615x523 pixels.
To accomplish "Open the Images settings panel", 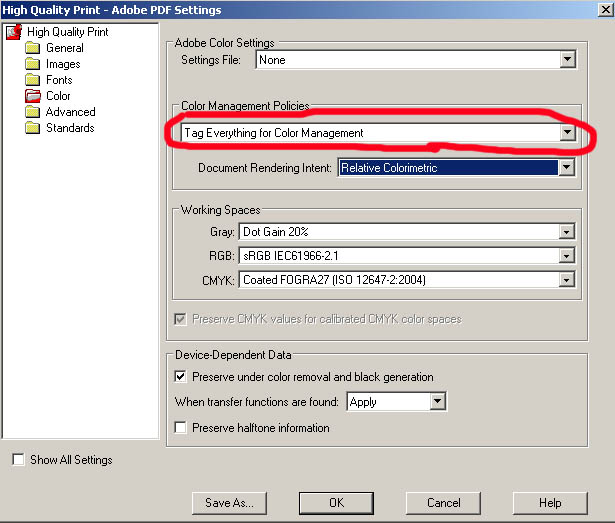I will pos(63,64).
